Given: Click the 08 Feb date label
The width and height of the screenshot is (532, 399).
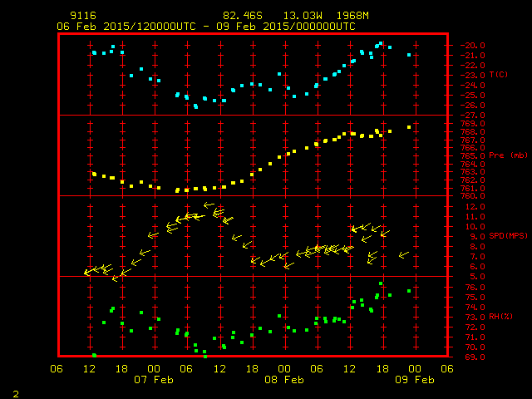Looking at the screenshot, I should [x=284, y=380].
